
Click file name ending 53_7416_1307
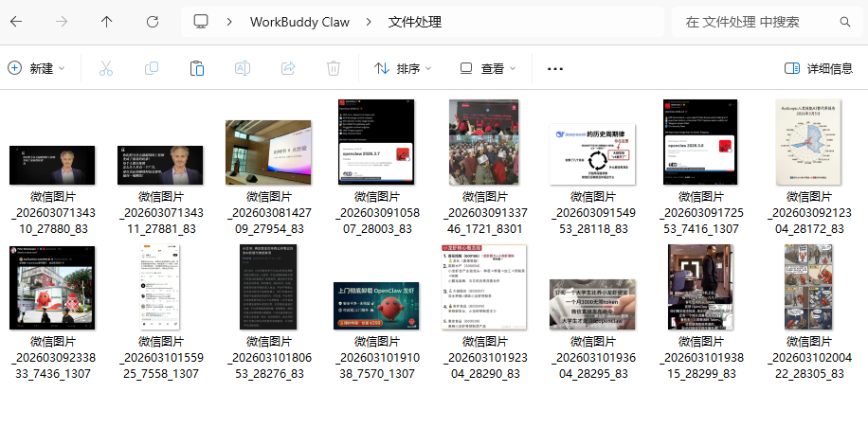pyautogui.click(x=700, y=213)
